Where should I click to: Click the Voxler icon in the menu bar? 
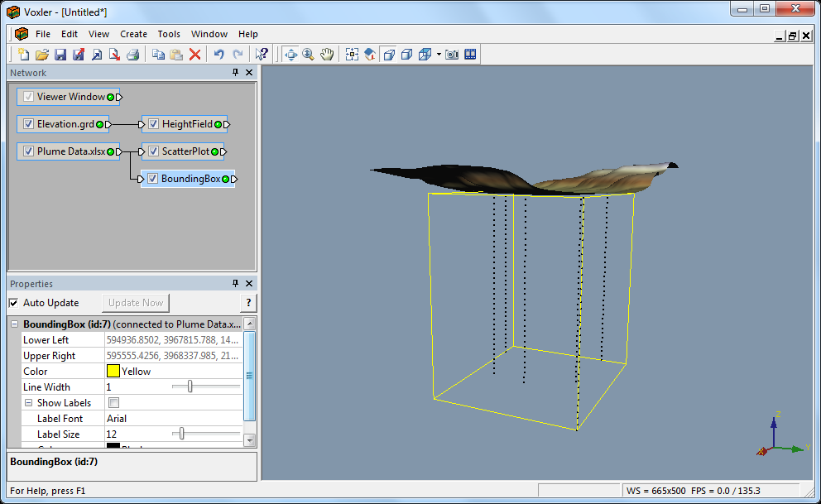[22, 34]
